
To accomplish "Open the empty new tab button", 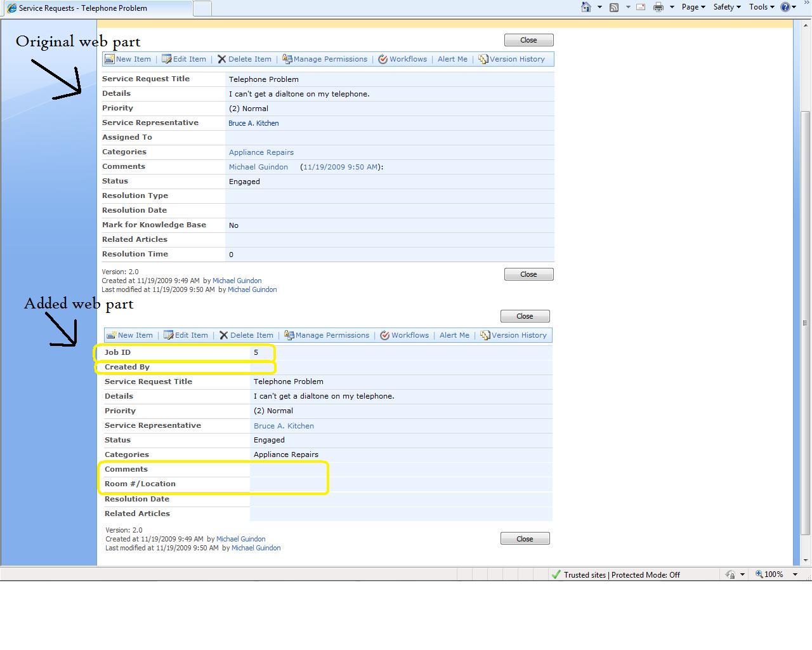I will pyautogui.click(x=202, y=8).
